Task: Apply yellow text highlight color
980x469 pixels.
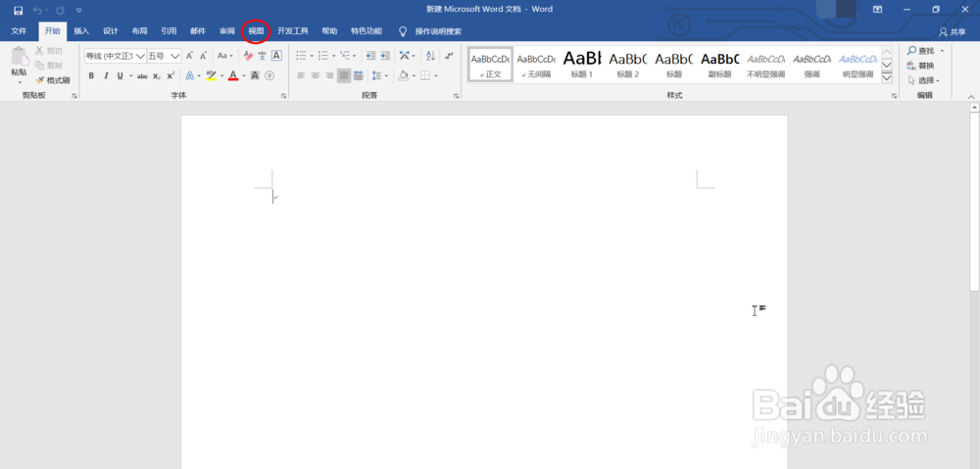Action: (x=212, y=75)
